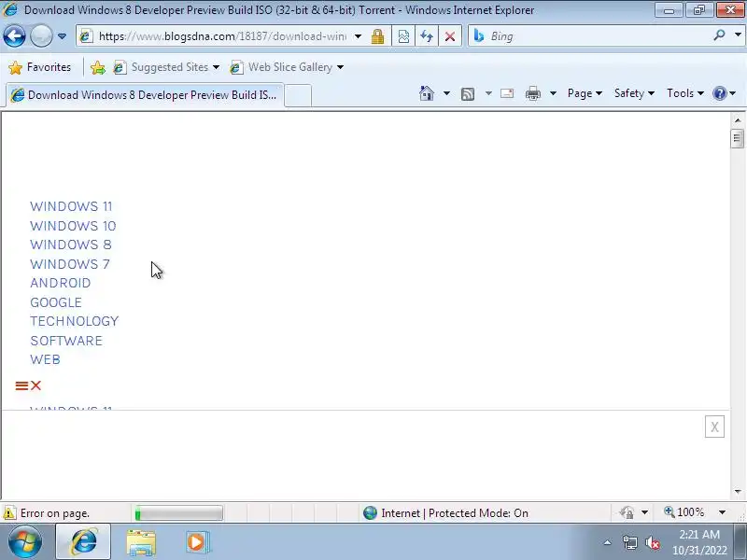
Task: Expand the feeds dropdown arrow
Action: 488,93
